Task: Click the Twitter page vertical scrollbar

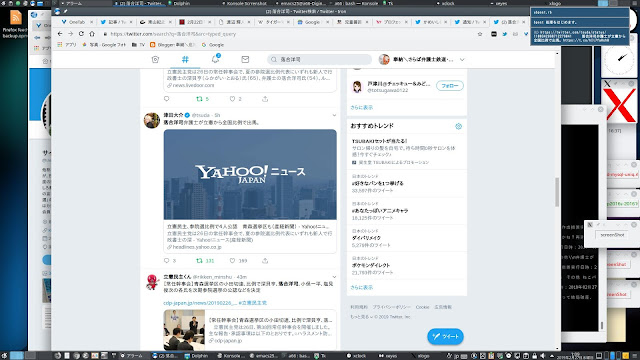Action: click(x=557, y=192)
